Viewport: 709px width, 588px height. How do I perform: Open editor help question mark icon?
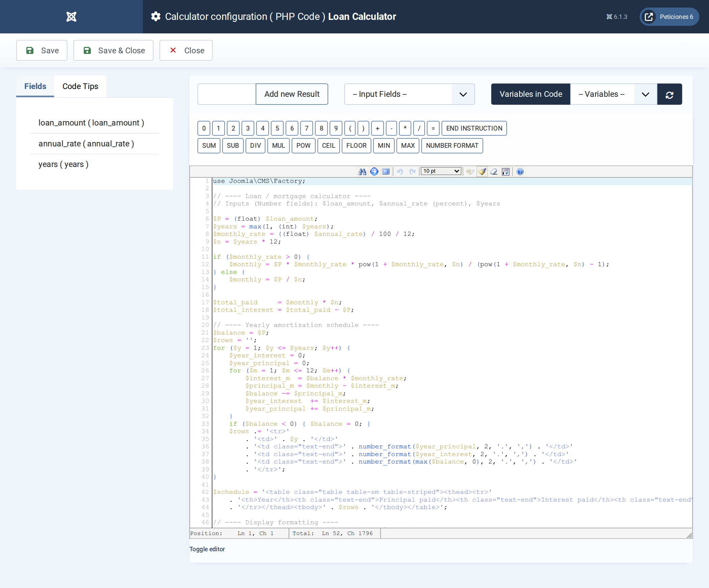click(520, 171)
